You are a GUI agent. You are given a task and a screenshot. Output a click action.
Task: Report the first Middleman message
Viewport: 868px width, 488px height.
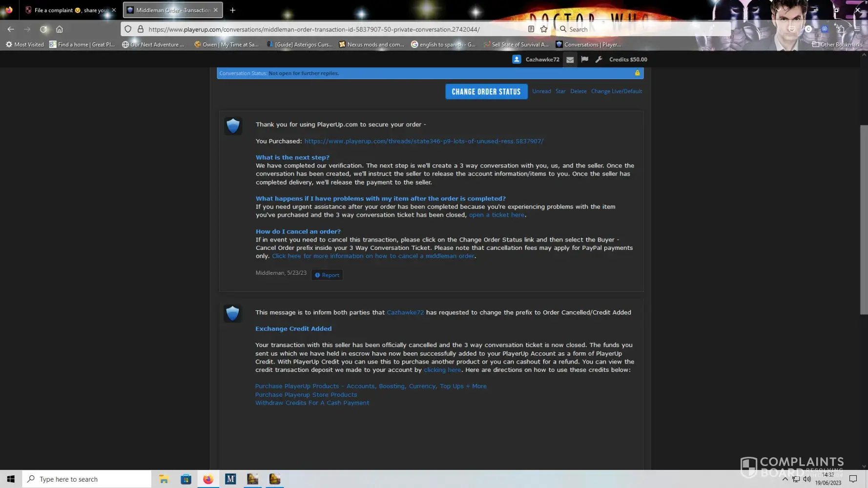click(x=327, y=275)
